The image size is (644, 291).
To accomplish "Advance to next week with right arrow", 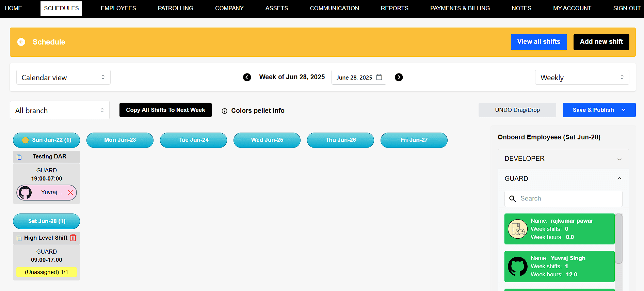I will point(399,77).
